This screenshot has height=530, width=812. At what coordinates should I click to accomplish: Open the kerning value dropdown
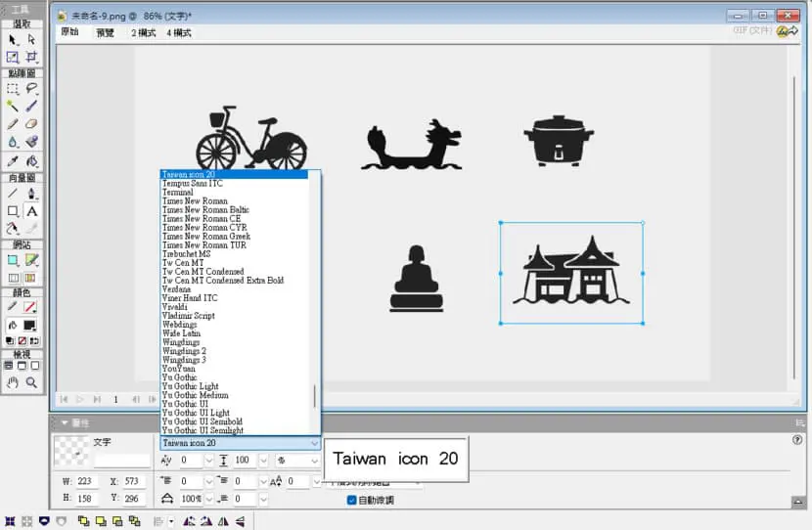click(x=208, y=461)
